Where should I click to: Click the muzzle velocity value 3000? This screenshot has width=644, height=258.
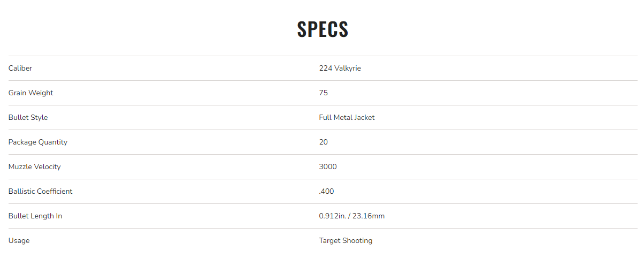328,166
